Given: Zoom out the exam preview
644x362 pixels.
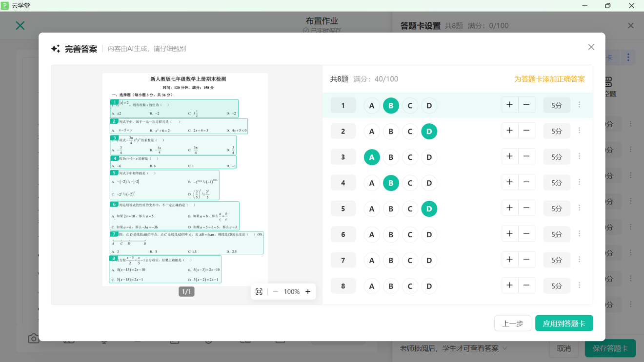Looking at the screenshot, I should 276,292.
